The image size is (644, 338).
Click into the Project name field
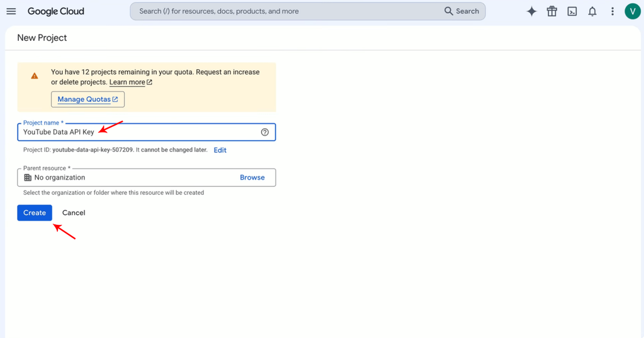pyautogui.click(x=147, y=132)
